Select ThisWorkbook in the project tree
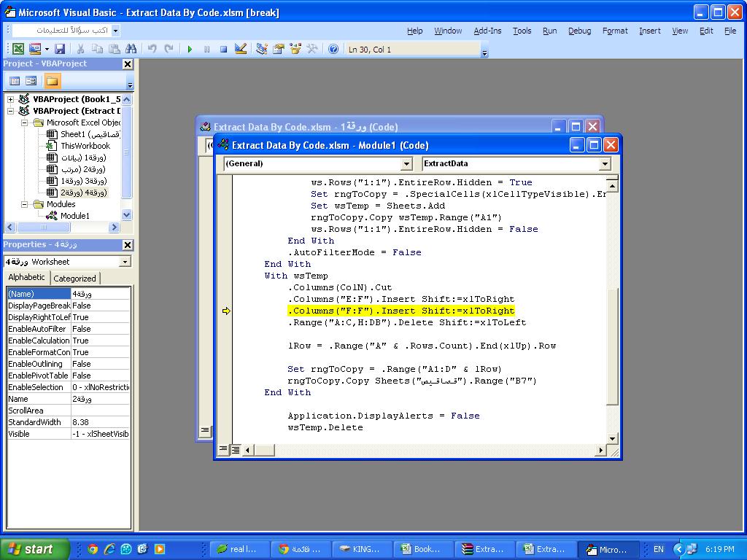Image resolution: width=747 pixels, height=560 pixels. [x=85, y=146]
